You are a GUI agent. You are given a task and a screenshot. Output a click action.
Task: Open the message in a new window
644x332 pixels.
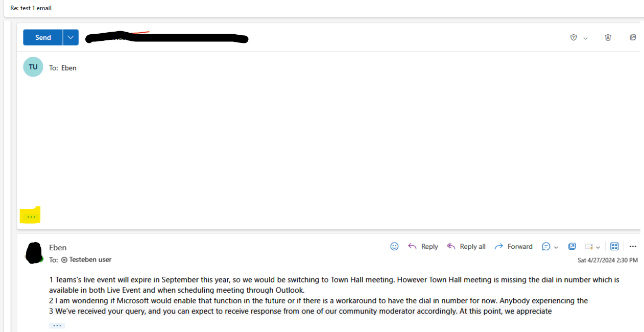572,246
